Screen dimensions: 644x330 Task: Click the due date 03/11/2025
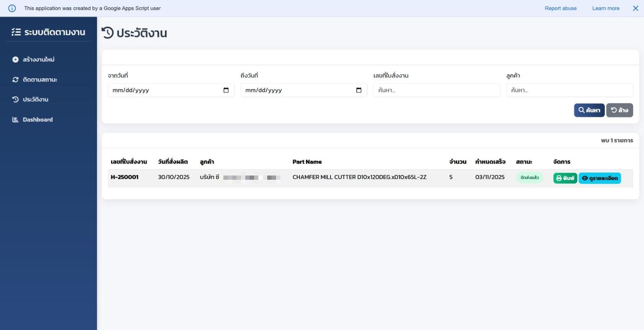[490, 177]
